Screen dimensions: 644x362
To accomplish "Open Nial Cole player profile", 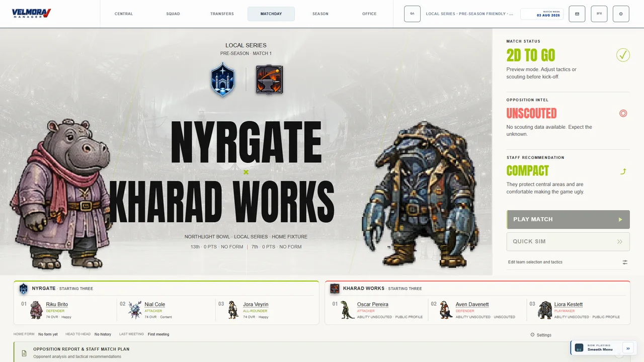I will click(x=154, y=304).
